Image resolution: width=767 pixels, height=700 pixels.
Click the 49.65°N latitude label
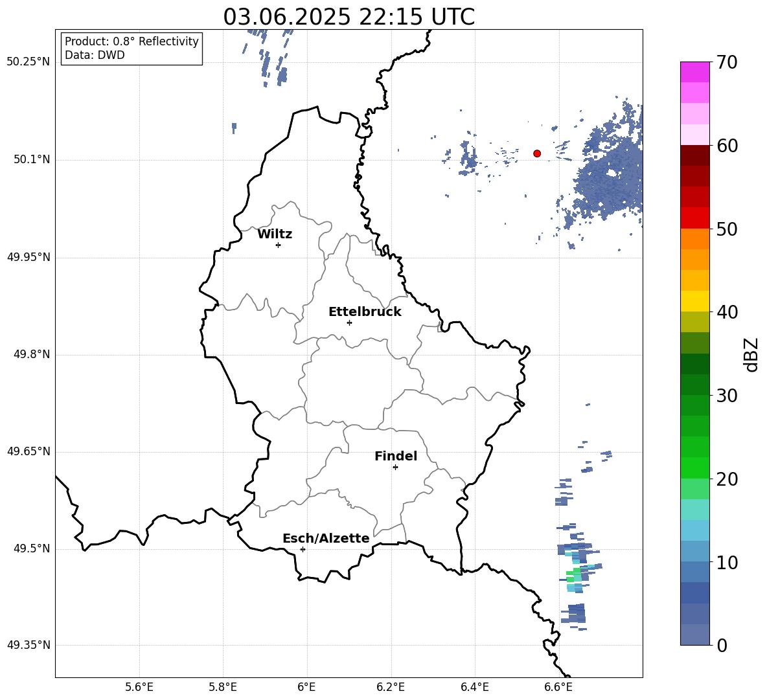point(29,451)
